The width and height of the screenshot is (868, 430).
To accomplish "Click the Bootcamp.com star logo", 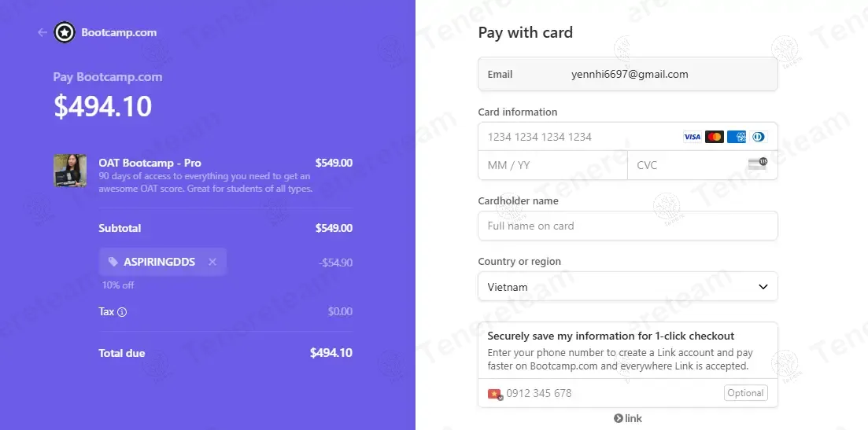I will [x=65, y=33].
